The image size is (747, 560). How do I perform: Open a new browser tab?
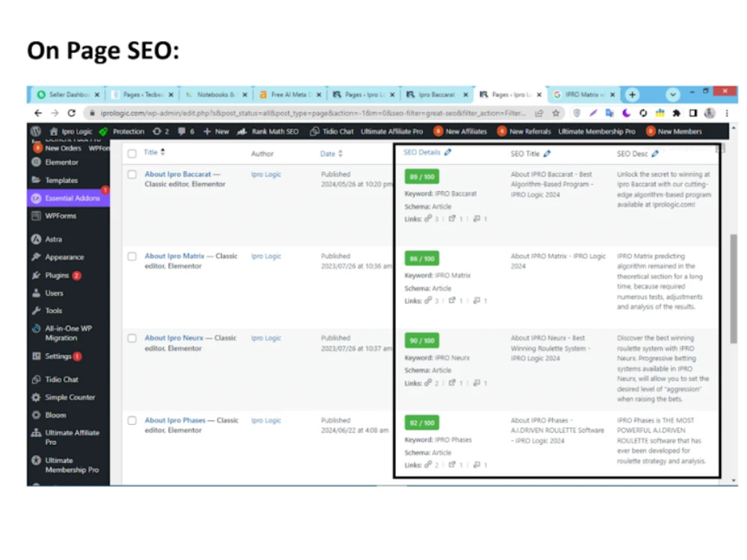coord(632,95)
